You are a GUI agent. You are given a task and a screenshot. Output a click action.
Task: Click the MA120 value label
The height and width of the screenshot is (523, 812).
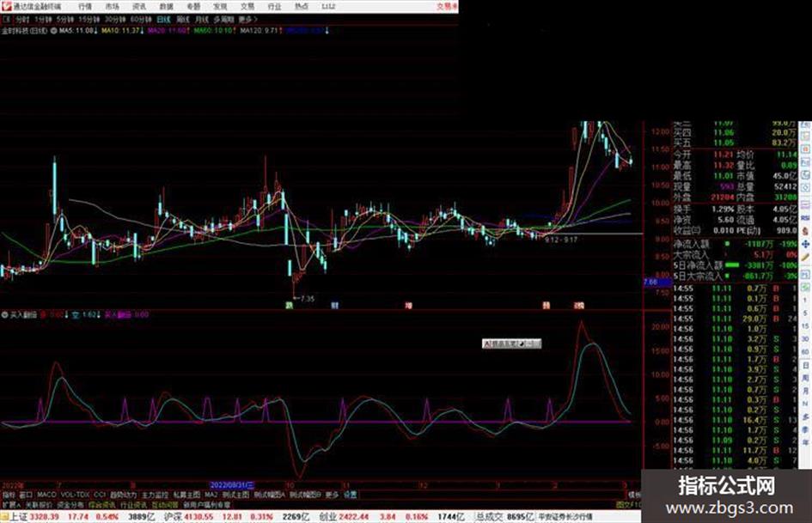click(x=260, y=31)
